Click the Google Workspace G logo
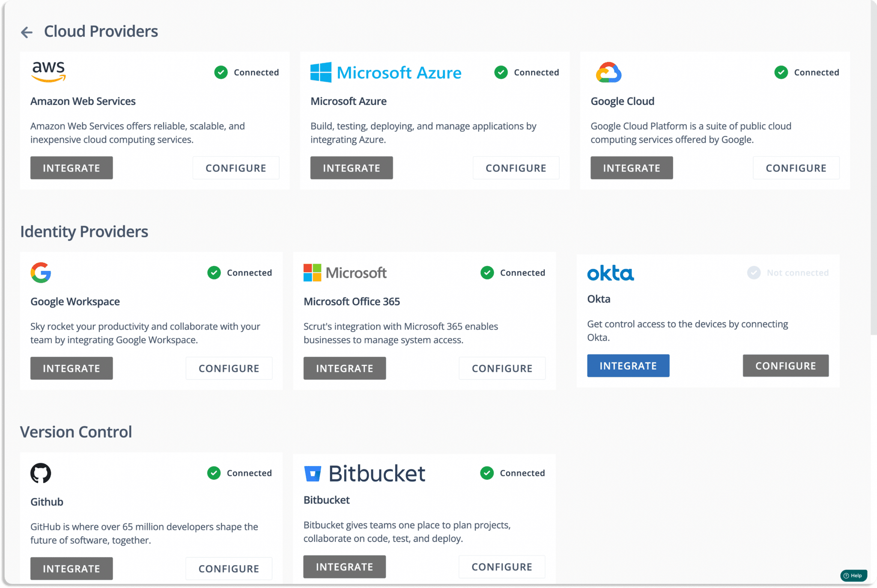The image size is (877, 588). (41, 273)
